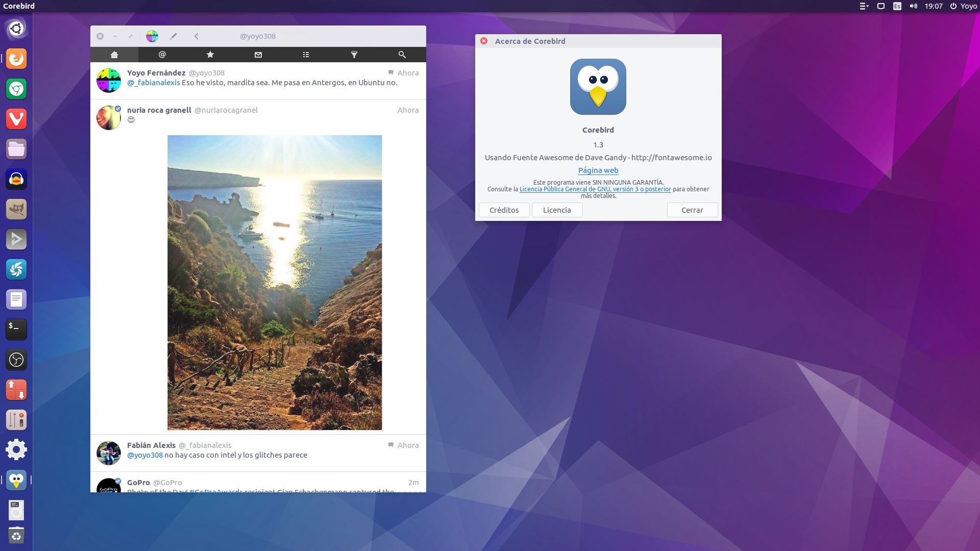Click the account avatar button in headerbar
This screenshot has width=980, height=551.
point(152,36)
